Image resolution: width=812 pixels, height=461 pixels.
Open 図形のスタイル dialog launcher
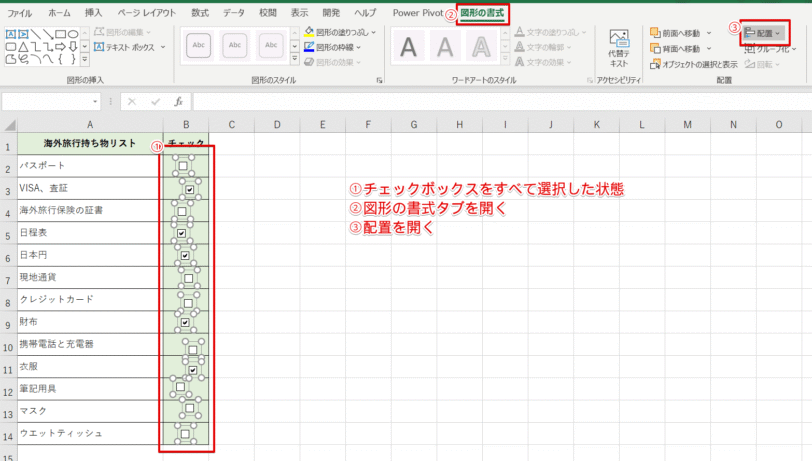tap(380, 80)
